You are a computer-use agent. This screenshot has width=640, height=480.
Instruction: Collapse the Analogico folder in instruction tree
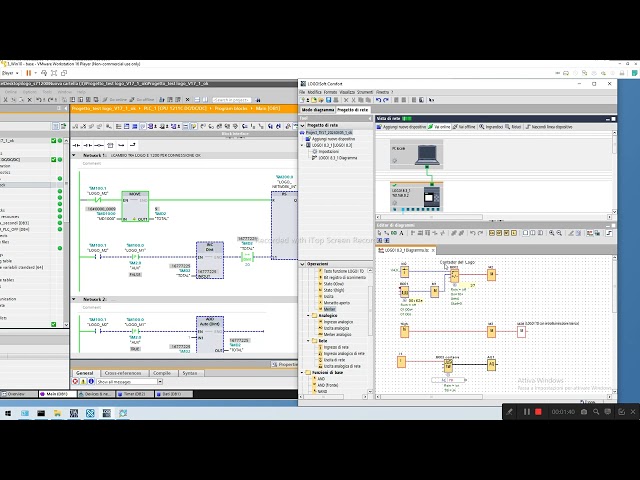pyautogui.click(x=308, y=316)
